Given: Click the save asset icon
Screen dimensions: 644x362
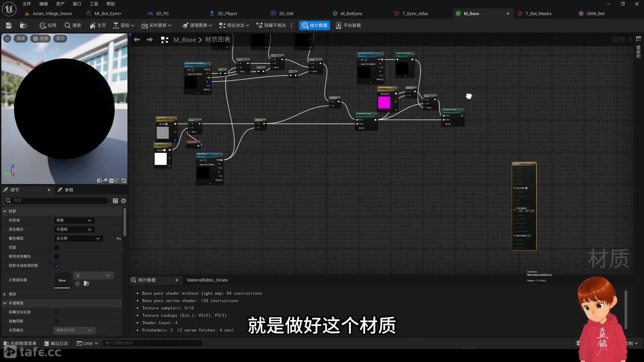Looking at the screenshot, I should (9, 25).
